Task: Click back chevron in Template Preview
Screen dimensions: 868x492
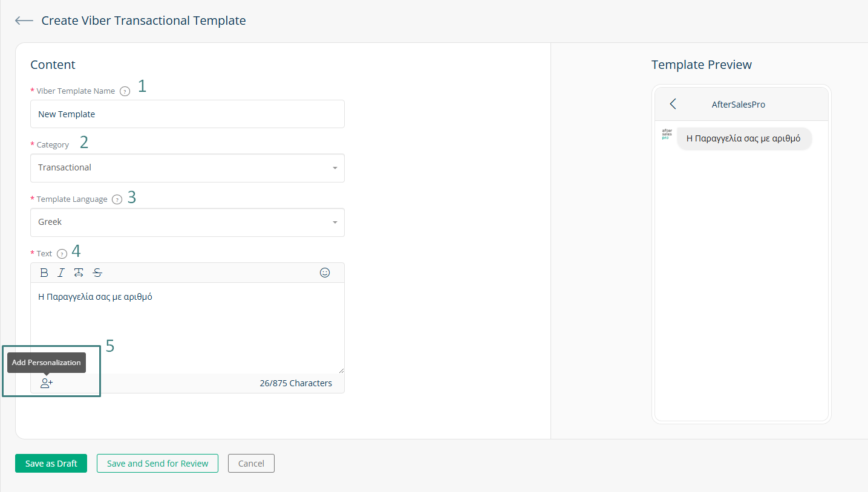Action: 673,104
